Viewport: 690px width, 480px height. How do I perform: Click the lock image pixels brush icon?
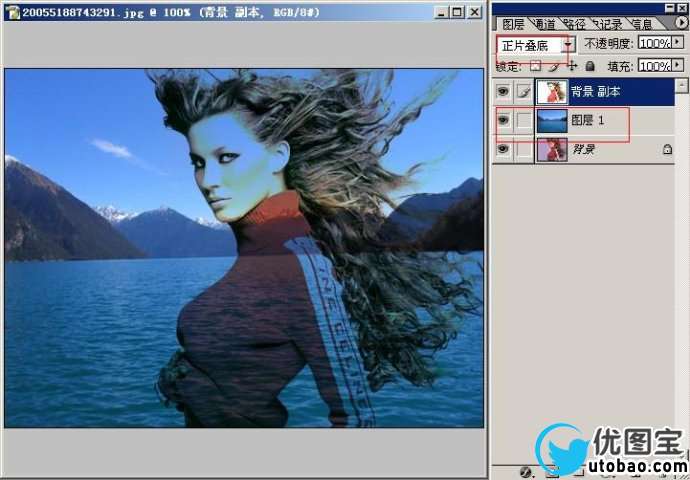(x=554, y=66)
